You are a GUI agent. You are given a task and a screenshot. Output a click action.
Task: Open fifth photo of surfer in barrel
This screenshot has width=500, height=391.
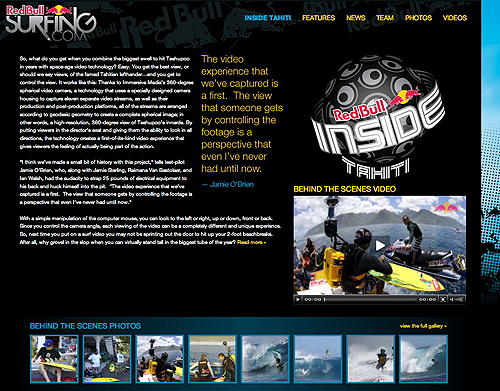tap(265, 359)
